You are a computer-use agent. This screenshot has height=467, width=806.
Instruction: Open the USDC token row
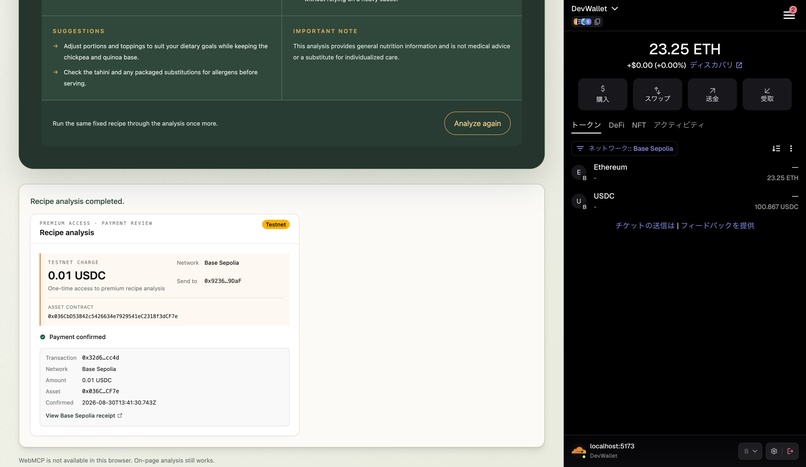click(685, 201)
